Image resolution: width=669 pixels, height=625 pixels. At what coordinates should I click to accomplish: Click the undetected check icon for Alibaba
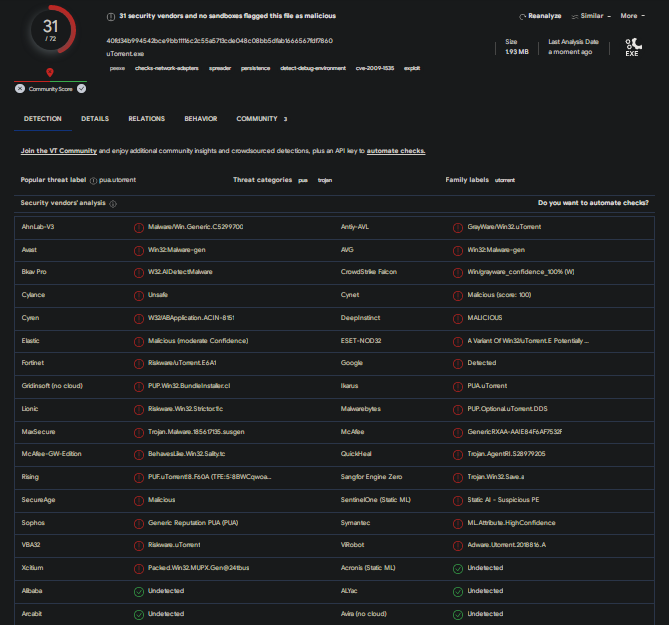click(x=139, y=591)
